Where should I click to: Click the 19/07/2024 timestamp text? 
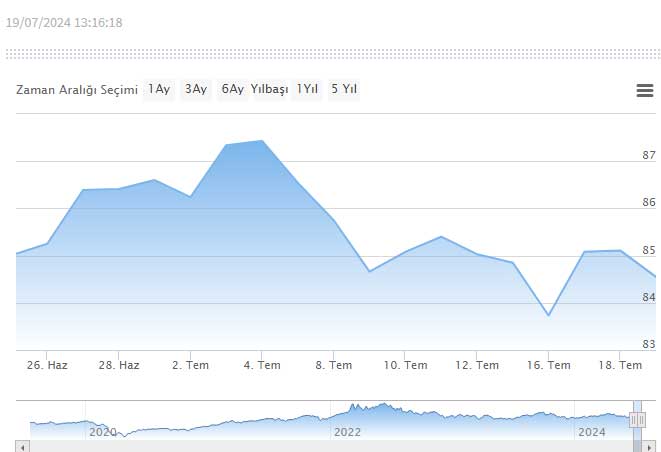(64, 23)
